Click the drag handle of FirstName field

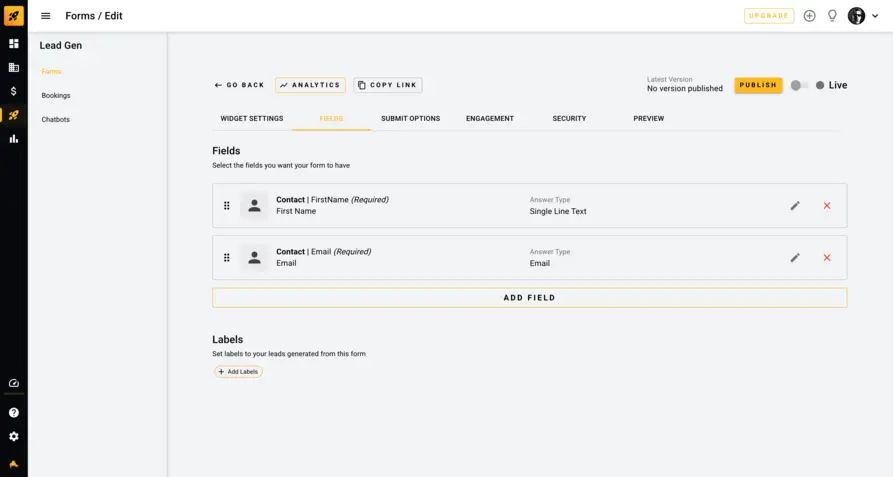pyautogui.click(x=227, y=205)
